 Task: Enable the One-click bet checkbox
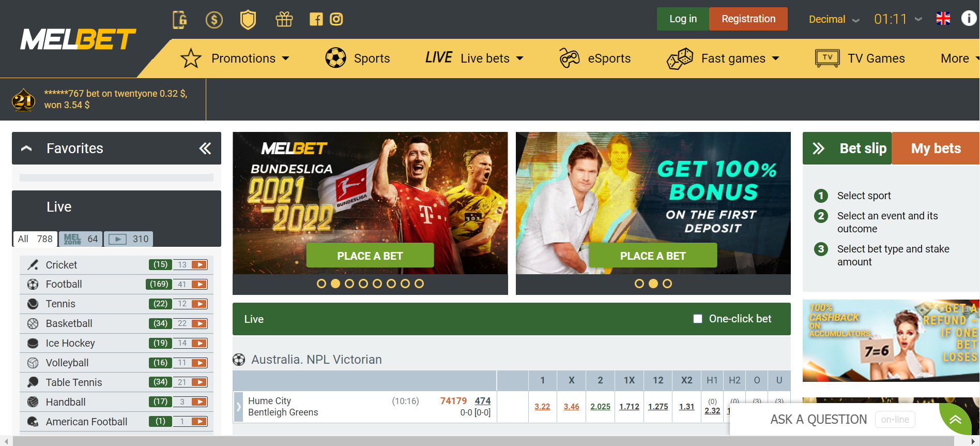point(698,319)
